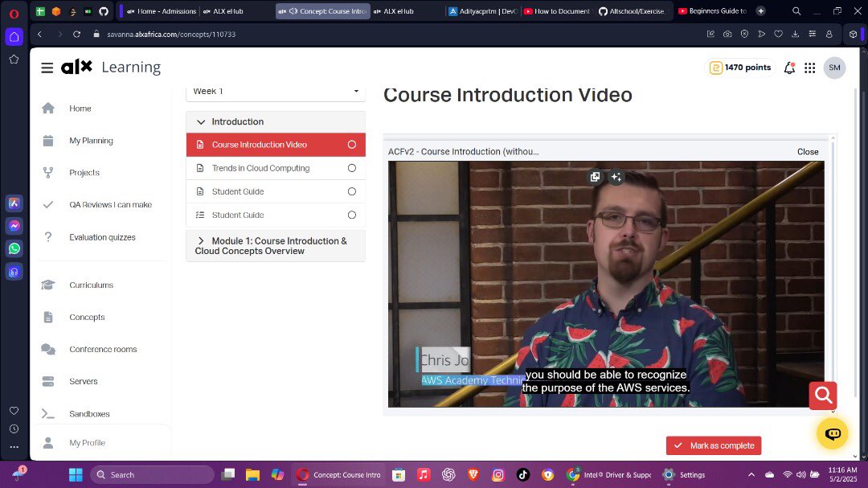868x488 pixels.
Task: Go back in browser
Action: point(40,35)
